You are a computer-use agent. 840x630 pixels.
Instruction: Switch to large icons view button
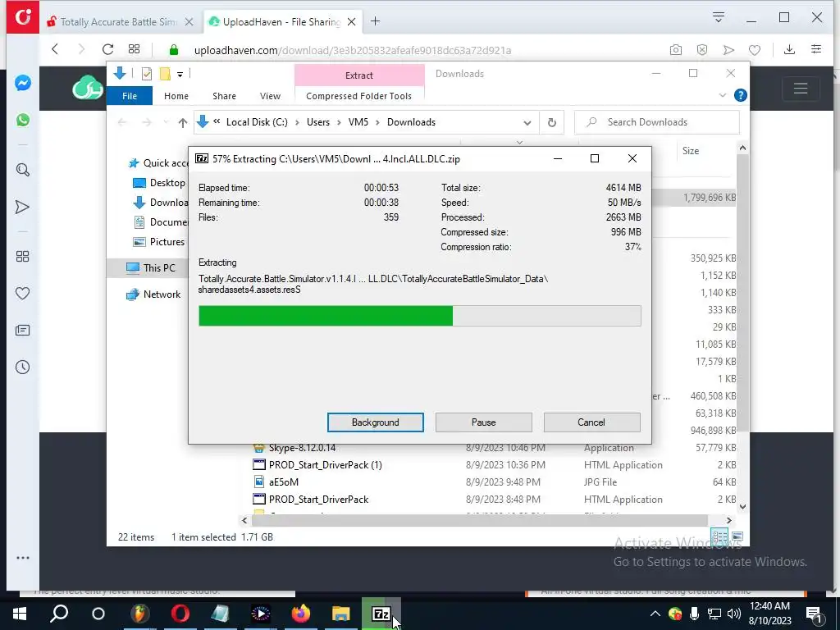[x=737, y=536]
